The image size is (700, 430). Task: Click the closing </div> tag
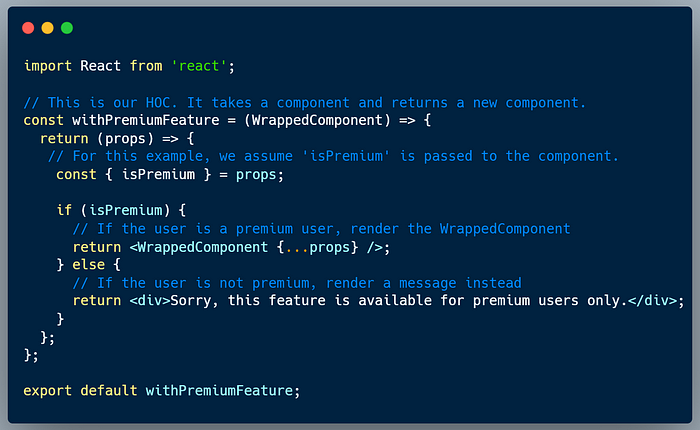coord(652,301)
